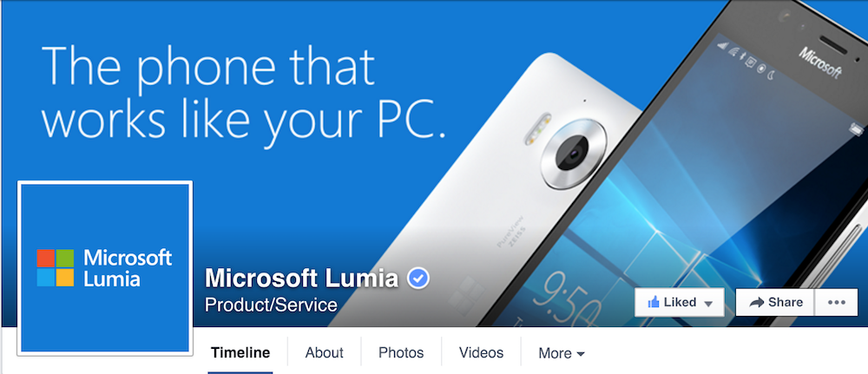Click the "Microsoft Lumia" text in profile picture
868x374 pixels.
(x=128, y=268)
